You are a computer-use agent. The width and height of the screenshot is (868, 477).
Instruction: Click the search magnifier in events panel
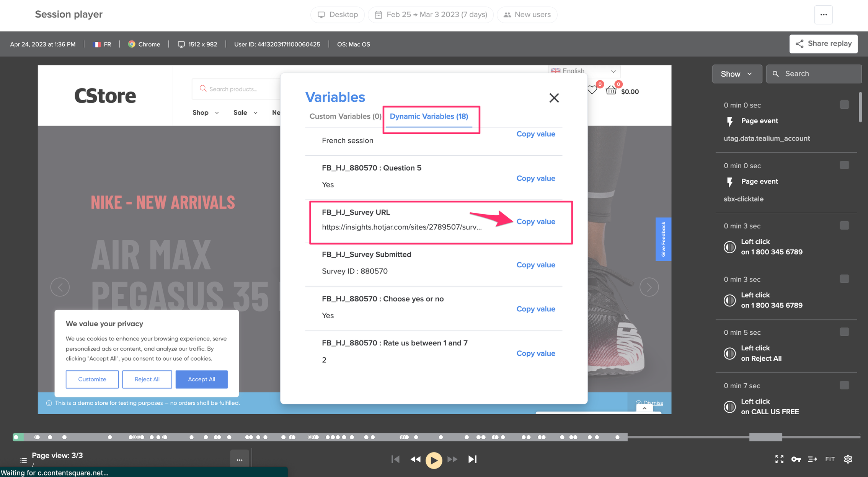point(776,74)
